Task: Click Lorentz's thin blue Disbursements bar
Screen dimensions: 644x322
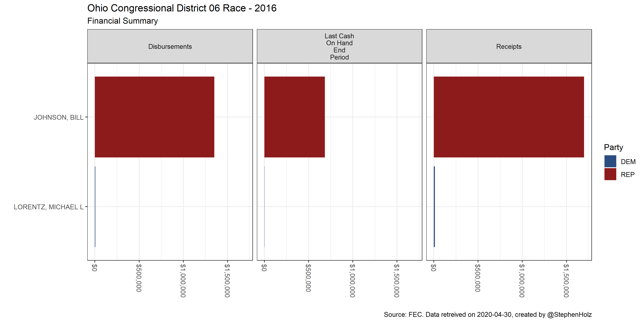Action: click(95, 206)
